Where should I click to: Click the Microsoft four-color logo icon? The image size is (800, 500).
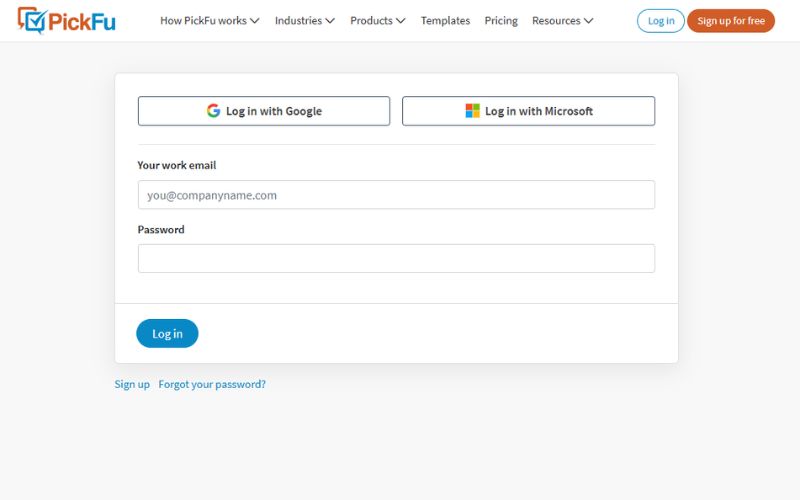pyautogui.click(x=472, y=111)
